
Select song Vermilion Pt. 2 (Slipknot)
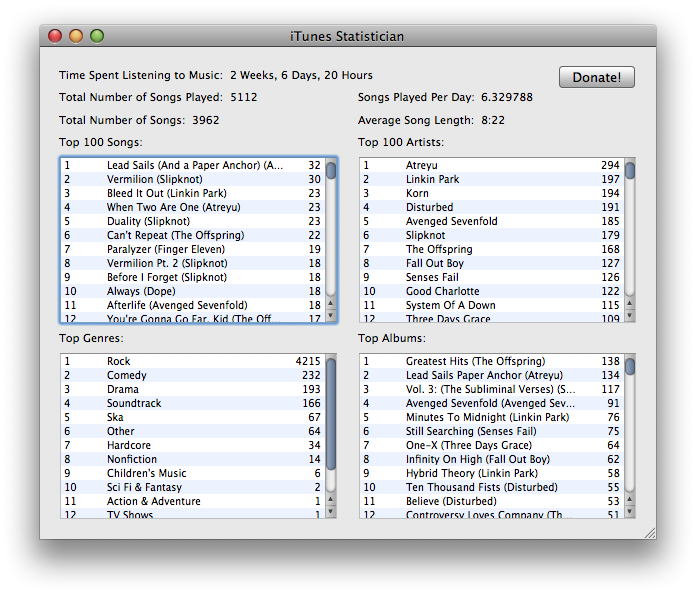tap(193, 263)
